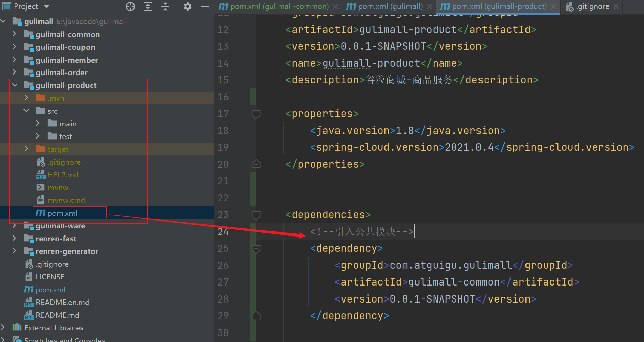
Task: Expand the .mvn folder
Action: tap(26, 98)
